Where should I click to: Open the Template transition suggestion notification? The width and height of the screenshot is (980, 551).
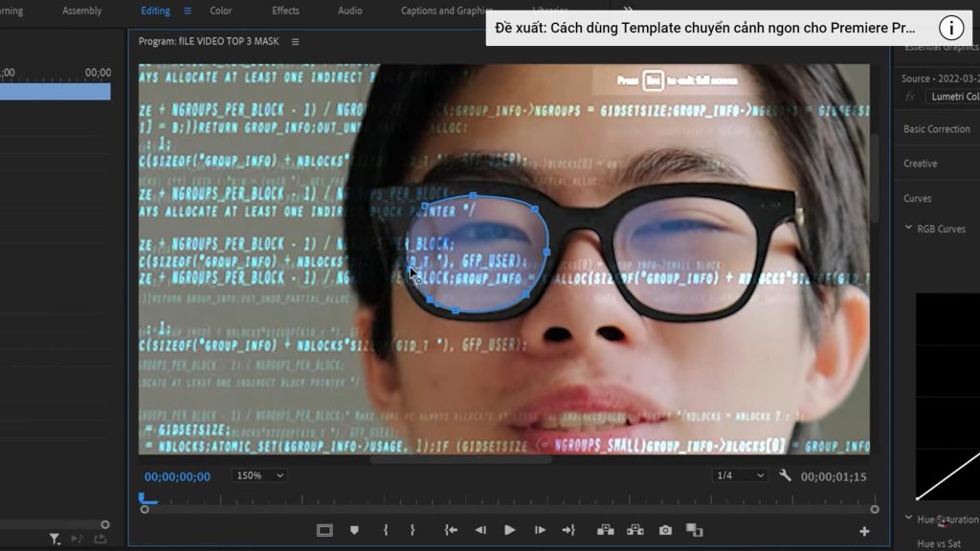tap(708, 27)
